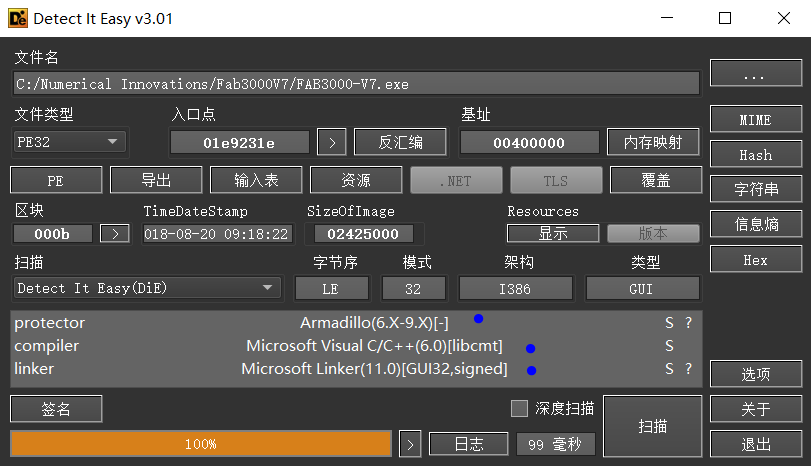Screen dimensions: 811x466
Task: Click the arrow button next to entry point
Action: pyautogui.click(x=332, y=143)
